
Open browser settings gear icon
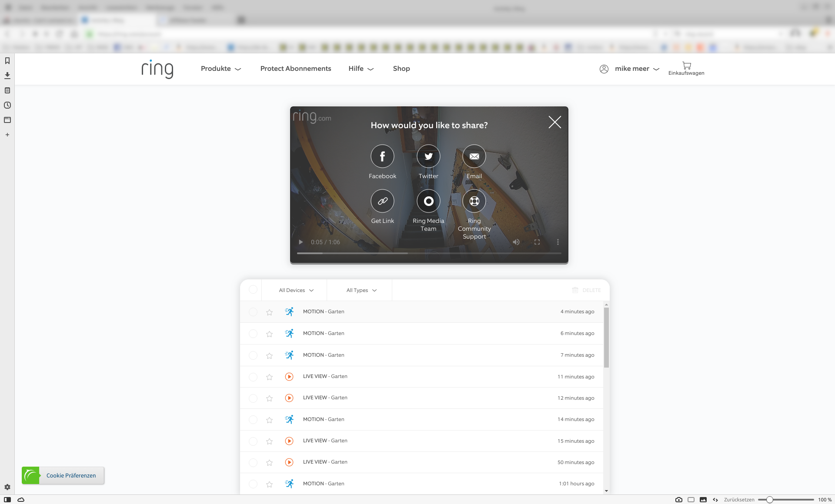7,487
